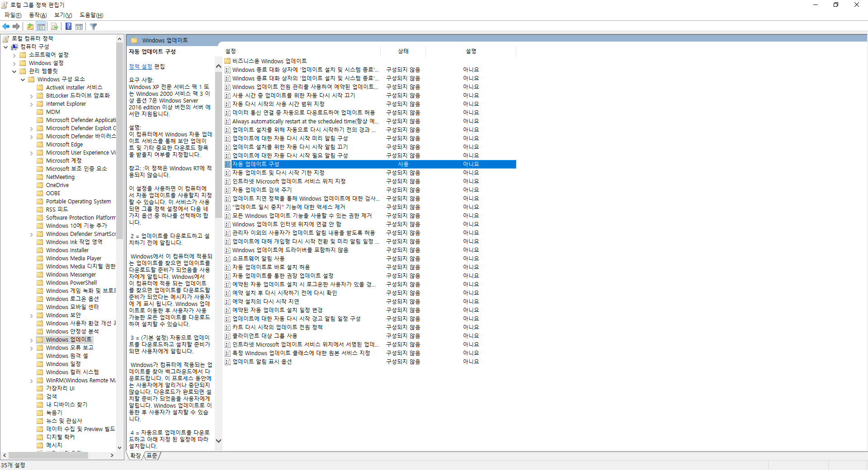Click description pane scrollbar up arrow
This screenshot has height=470, width=868.
[x=218, y=66]
